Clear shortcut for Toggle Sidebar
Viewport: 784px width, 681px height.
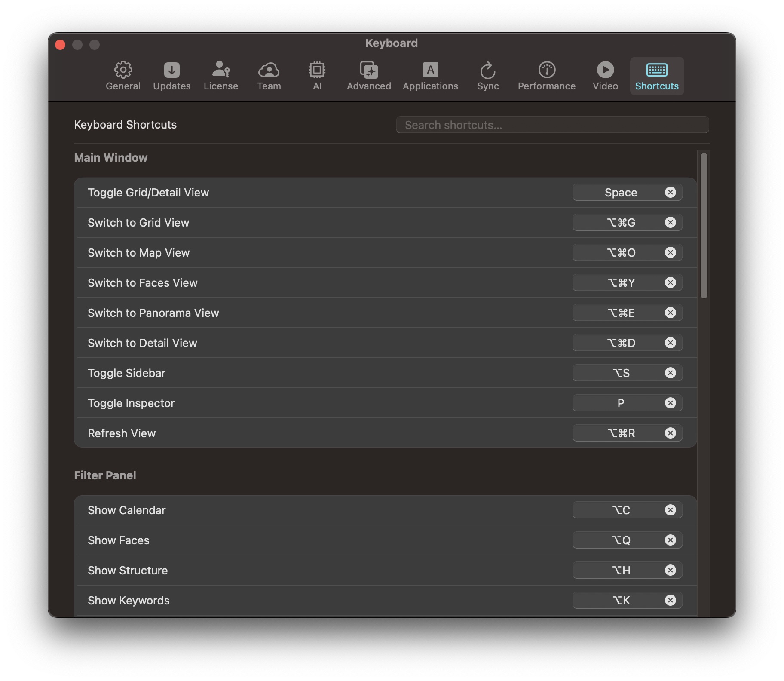tap(670, 373)
